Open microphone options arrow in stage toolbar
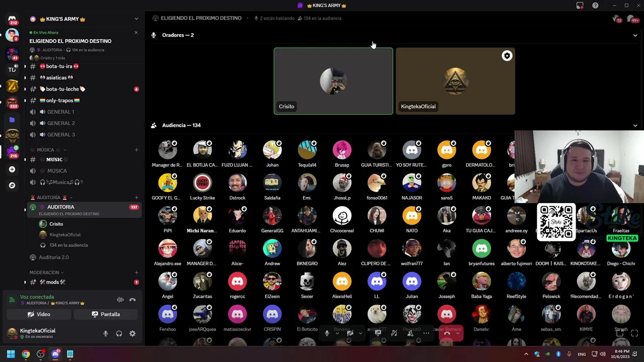Screen dimensions: 644x362 point(337,333)
